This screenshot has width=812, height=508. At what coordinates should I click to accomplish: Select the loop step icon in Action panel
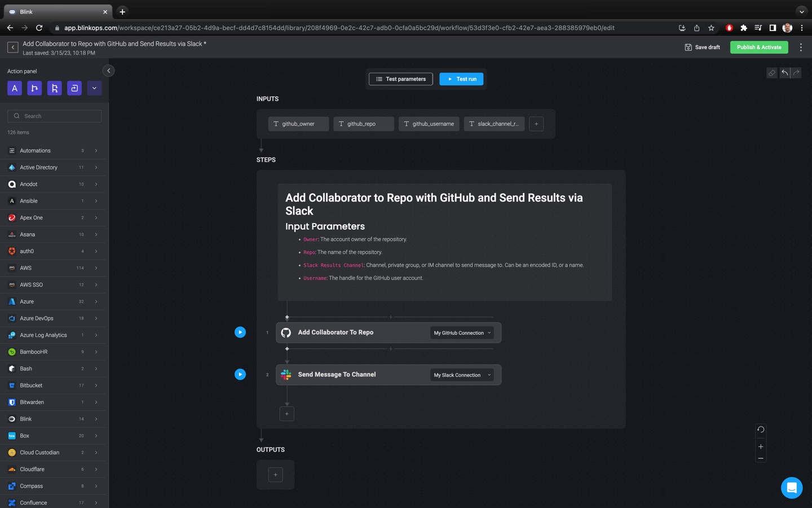74,88
